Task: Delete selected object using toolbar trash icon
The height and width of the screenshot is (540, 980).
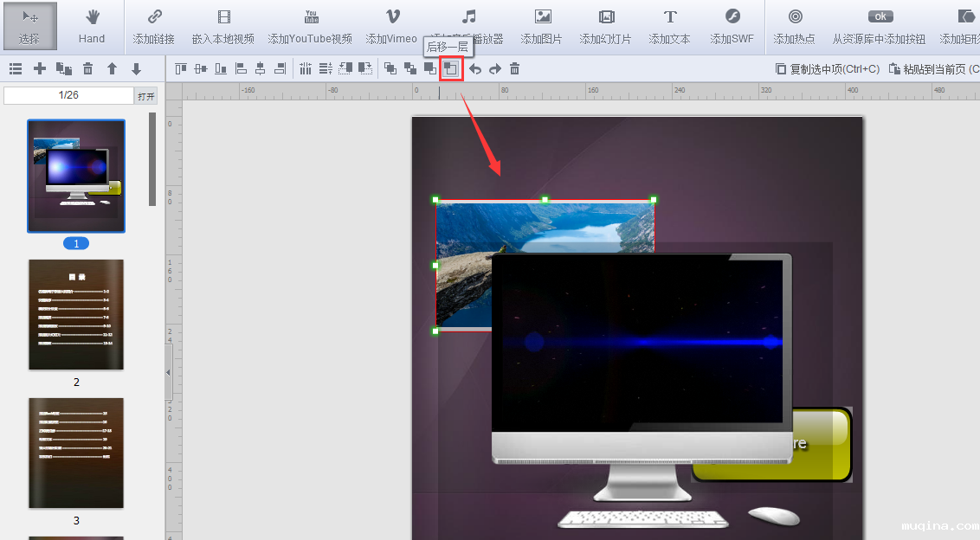Action: coord(514,69)
